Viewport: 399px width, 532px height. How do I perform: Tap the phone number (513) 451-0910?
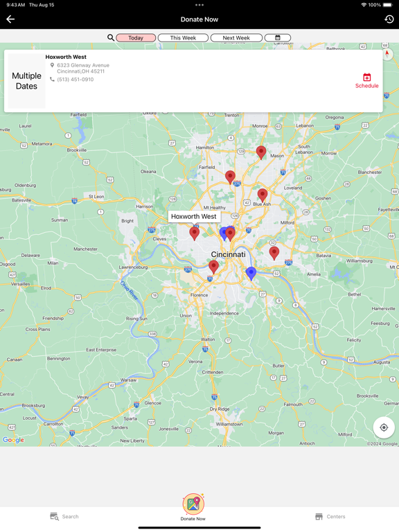pyautogui.click(x=76, y=80)
